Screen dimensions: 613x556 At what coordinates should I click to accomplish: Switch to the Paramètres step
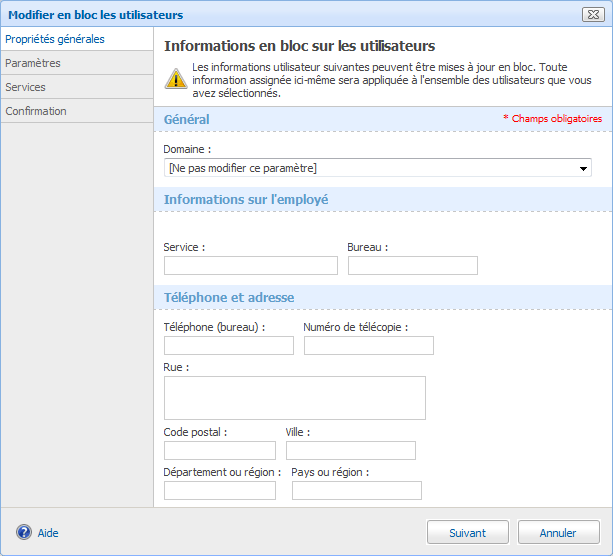[x=33, y=63]
